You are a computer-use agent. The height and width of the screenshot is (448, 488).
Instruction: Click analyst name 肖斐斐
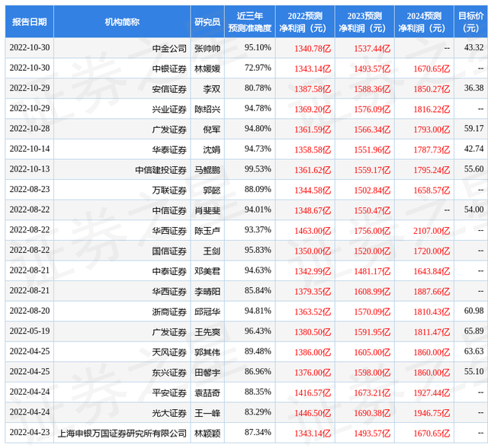pos(207,210)
